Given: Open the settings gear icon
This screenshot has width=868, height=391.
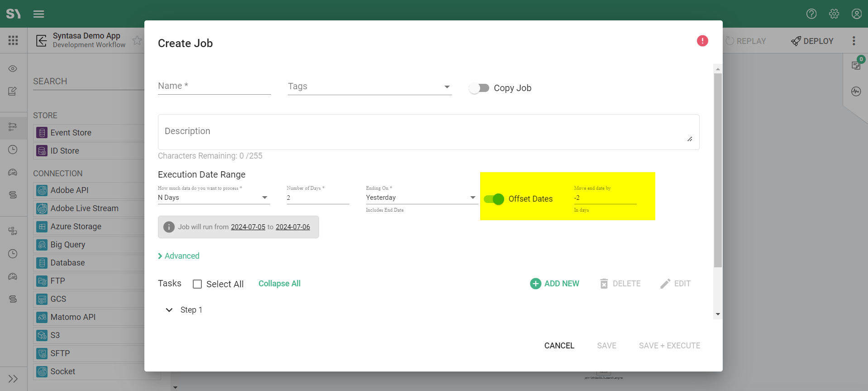Looking at the screenshot, I should tap(834, 14).
